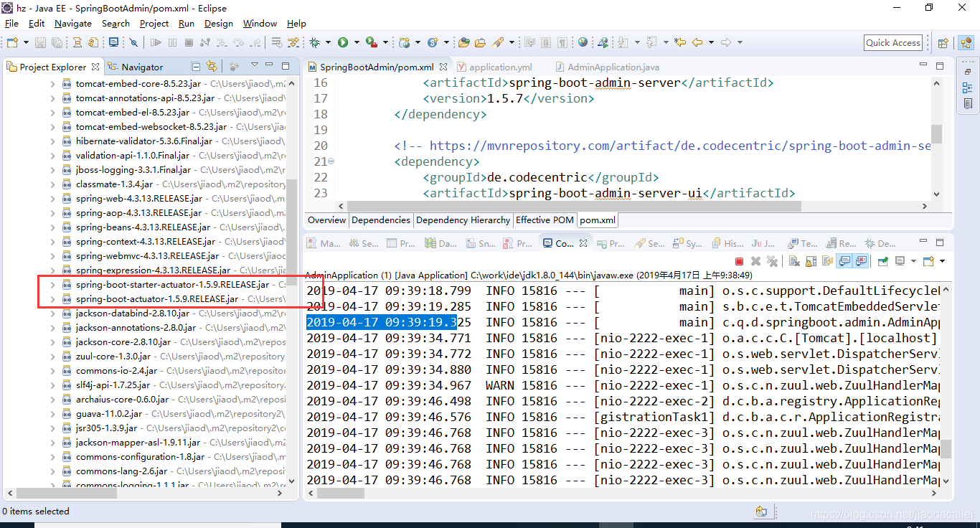Toggle Link with Editor in Project Explorer
The image size is (980, 528).
click(x=211, y=67)
